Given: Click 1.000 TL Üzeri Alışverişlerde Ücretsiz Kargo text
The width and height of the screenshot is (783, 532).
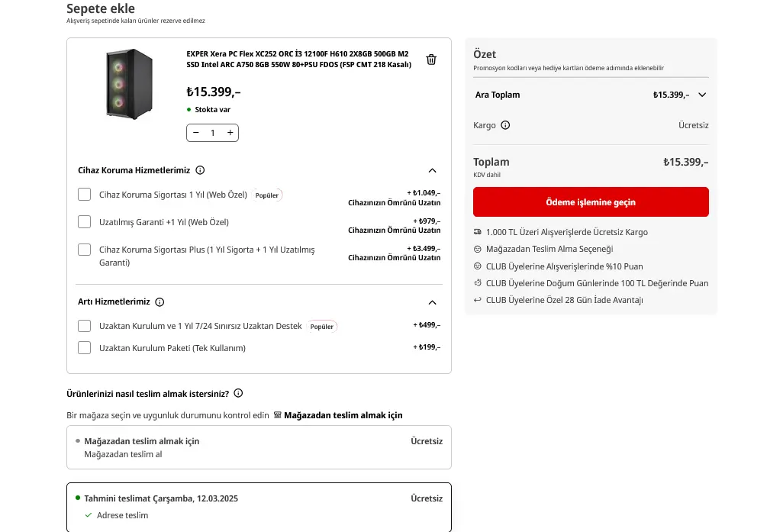Looking at the screenshot, I should [567, 232].
